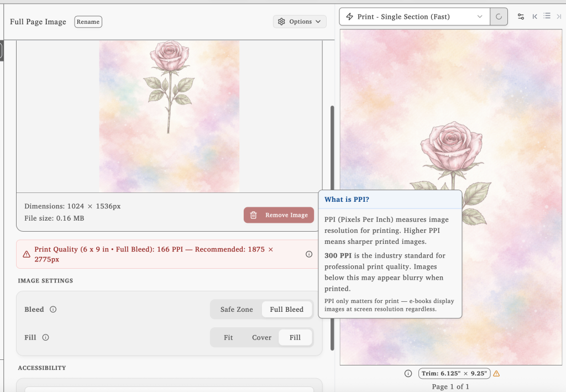This screenshot has width=566, height=392.
Task: Jump to first page arrow
Action: point(534,17)
